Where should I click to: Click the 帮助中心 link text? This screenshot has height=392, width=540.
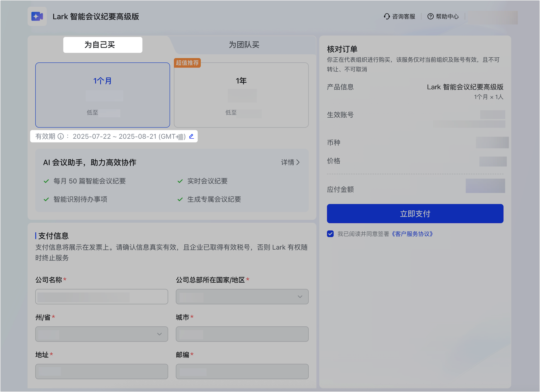pyautogui.click(x=447, y=16)
